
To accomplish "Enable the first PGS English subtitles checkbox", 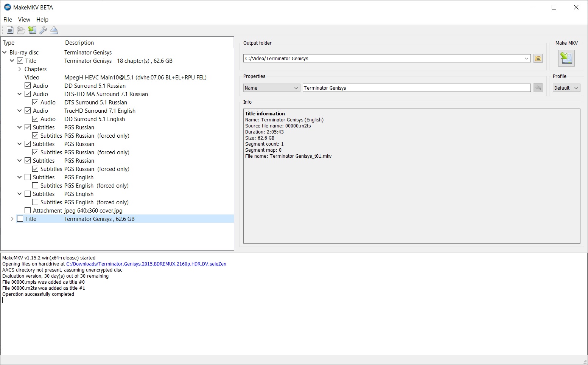I will (x=28, y=177).
